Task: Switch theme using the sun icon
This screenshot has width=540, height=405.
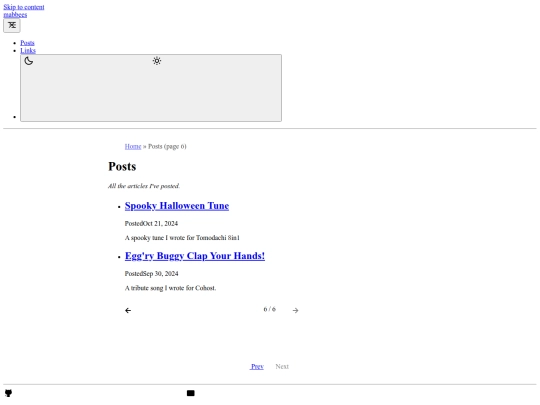Action: click(x=157, y=61)
